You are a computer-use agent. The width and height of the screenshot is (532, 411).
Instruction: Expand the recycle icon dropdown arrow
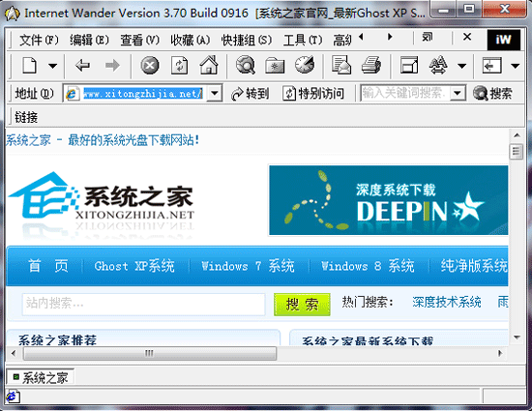click(x=461, y=66)
